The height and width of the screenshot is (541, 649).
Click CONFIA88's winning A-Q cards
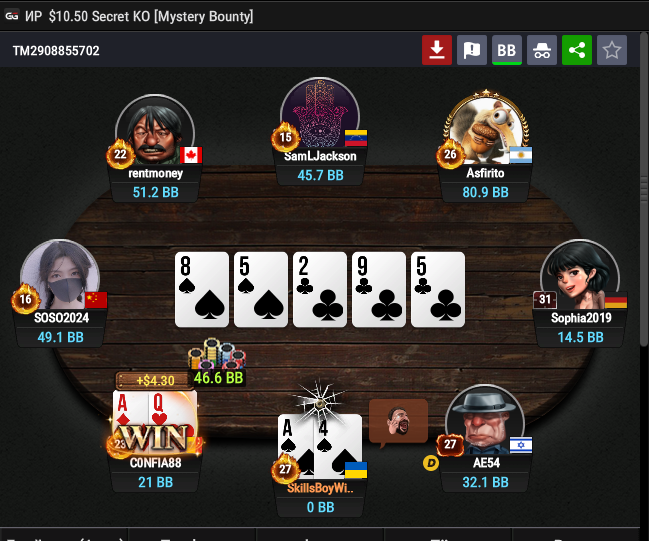(x=155, y=422)
